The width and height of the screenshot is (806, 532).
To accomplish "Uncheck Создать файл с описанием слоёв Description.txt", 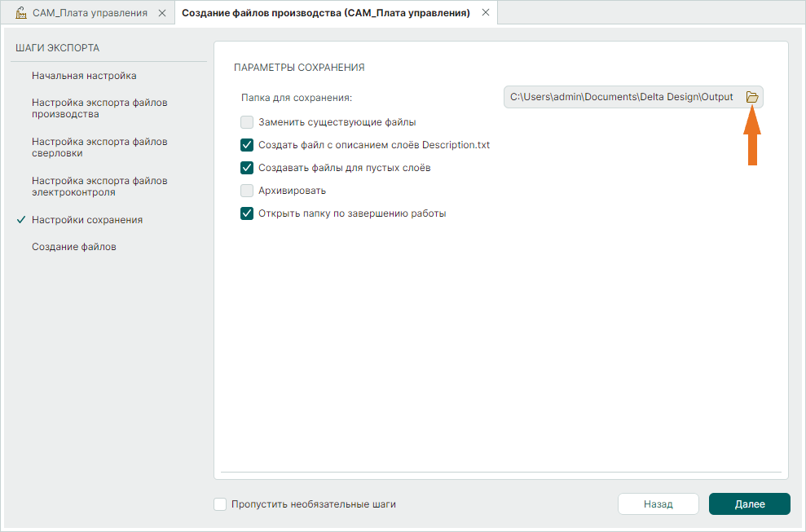I will [x=248, y=145].
